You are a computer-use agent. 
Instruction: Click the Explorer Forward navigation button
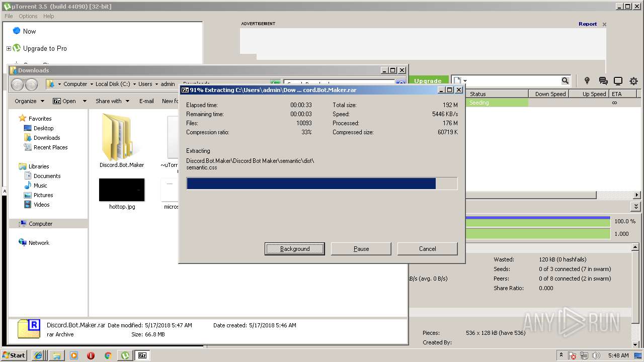32,84
